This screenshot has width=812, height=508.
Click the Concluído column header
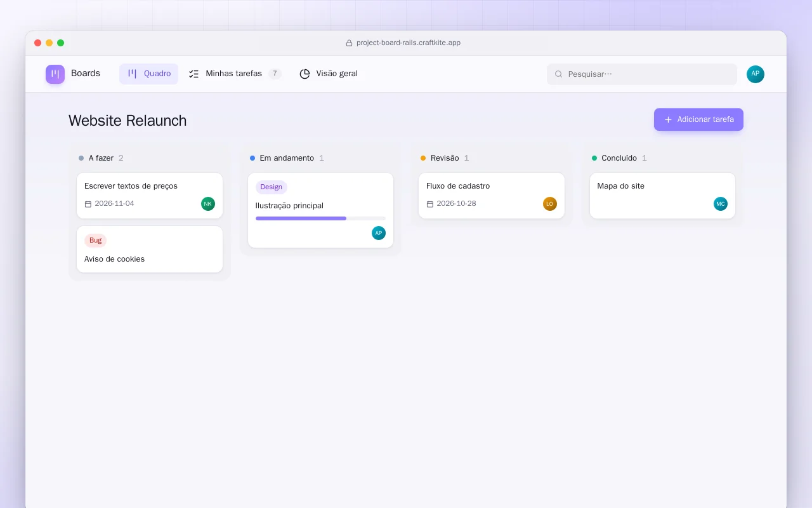619,158
